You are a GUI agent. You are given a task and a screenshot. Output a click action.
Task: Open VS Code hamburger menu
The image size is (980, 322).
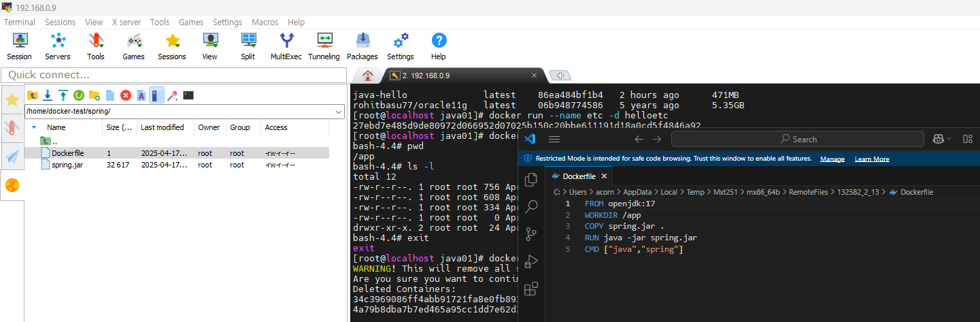tap(554, 139)
